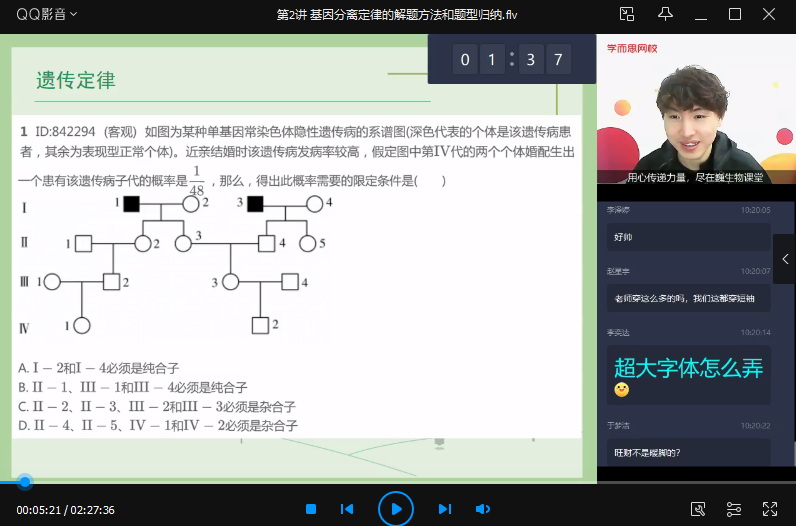Viewport: 796px width, 526px height.
Task: Pin the player window on top
Action: coord(666,14)
